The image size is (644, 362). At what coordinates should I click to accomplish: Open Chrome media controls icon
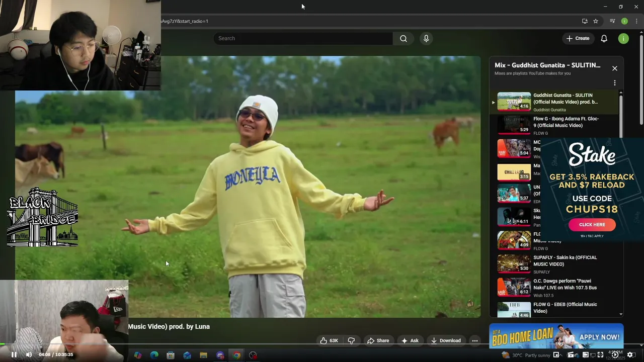click(x=612, y=21)
